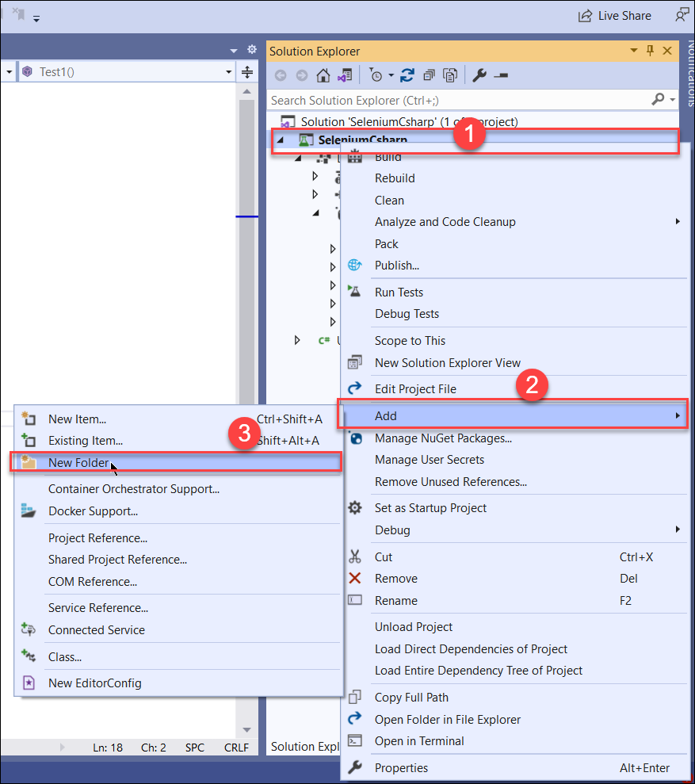Screen dimensions: 695x784
Task: Click inside the Search Solution Explorer box
Action: tap(436, 100)
